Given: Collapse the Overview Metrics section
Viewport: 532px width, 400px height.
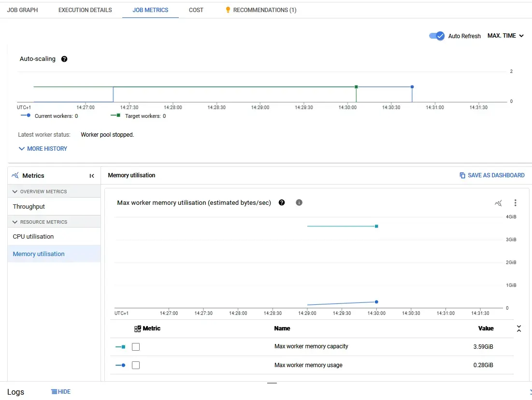Looking at the screenshot, I should (54, 191).
